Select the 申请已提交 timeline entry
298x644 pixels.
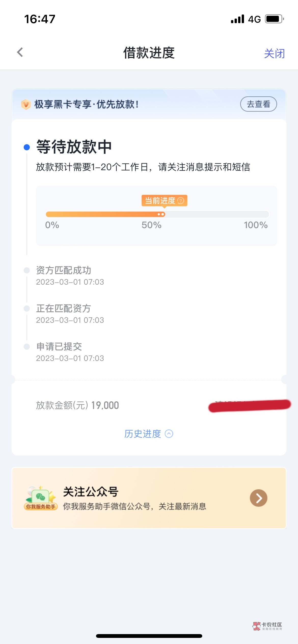click(59, 347)
